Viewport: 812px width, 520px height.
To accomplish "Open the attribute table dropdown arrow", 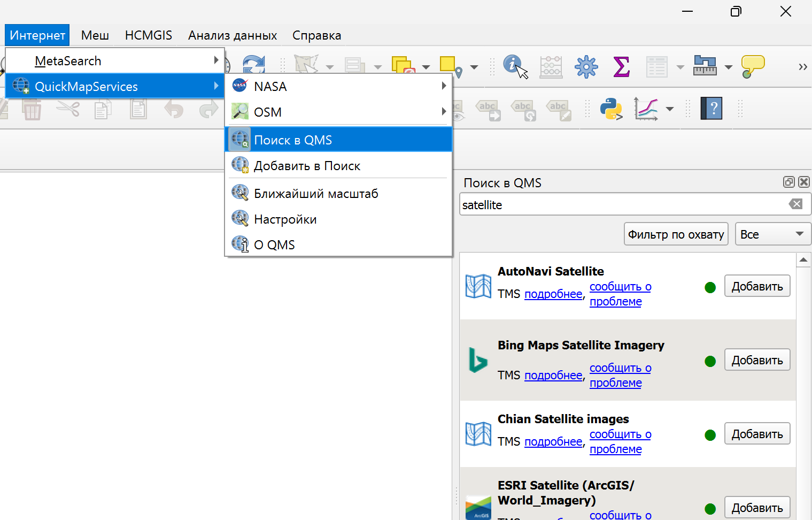I will [680, 67].
